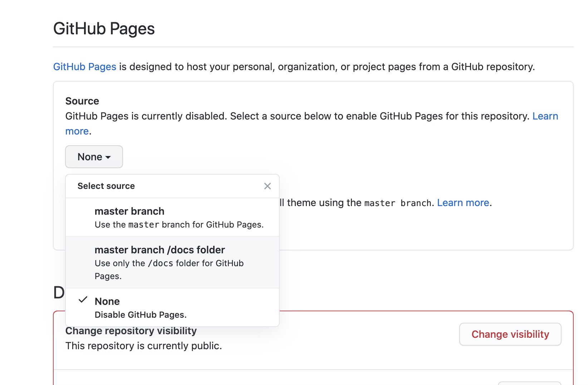Follow the Learn more link under Source
Viewport: 588px width, 385px height.
(545, 116)
